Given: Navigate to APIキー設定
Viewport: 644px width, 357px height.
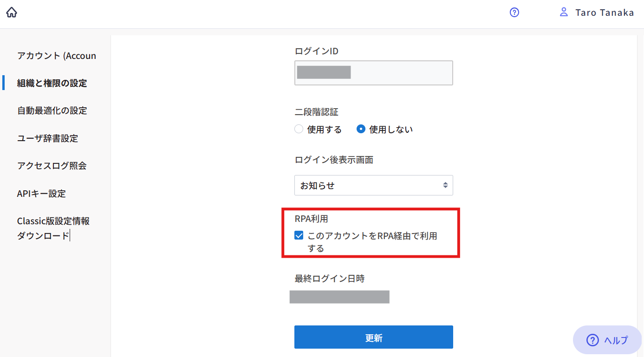Looking at the screenshot, I should coord(41,194).
